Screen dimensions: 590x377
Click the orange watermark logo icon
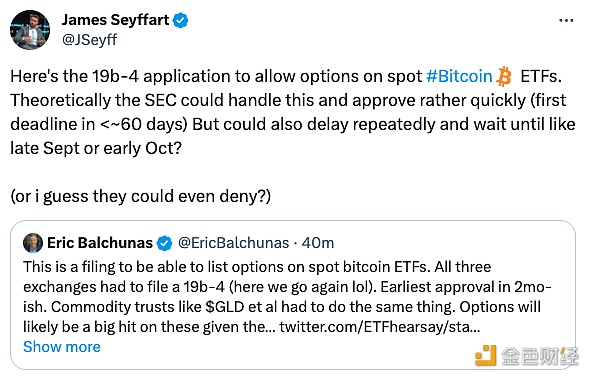(x=485, y=356)
